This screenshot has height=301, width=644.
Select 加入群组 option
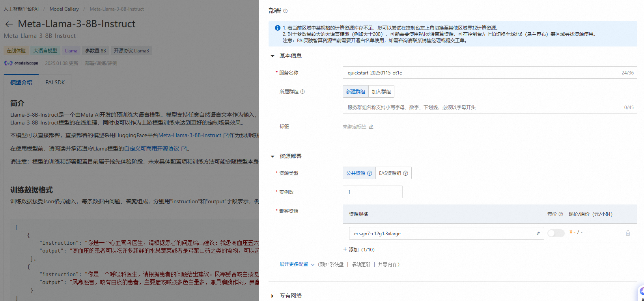pyautogui.click(x=381, y=91)
